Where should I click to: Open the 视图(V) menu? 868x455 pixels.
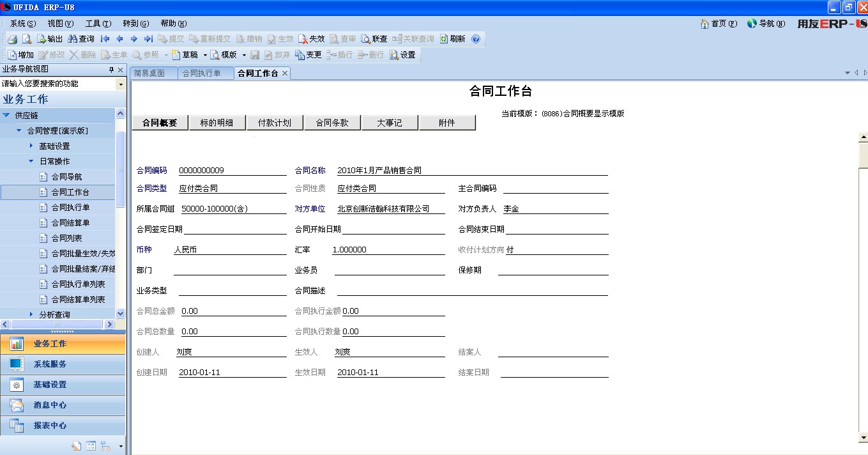61,24
